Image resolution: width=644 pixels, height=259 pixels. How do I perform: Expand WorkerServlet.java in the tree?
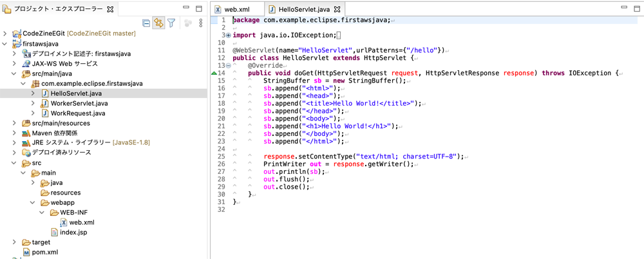point(33,103)
